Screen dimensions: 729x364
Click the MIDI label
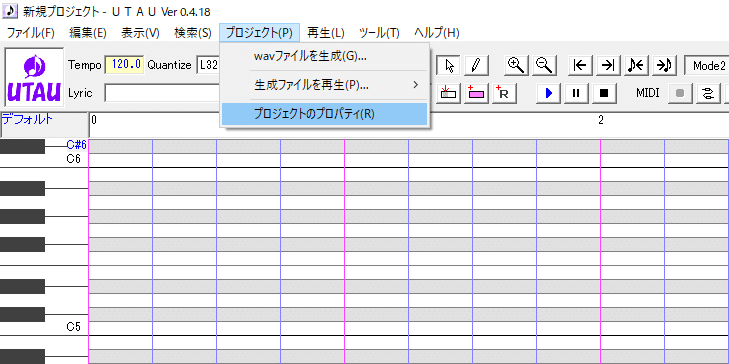[x=648, y=93]
